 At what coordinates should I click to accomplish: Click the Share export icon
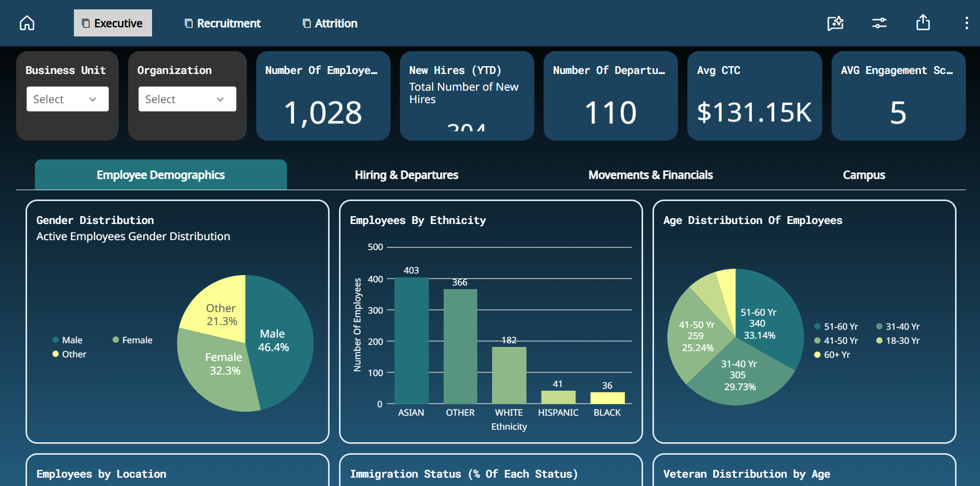923,22
